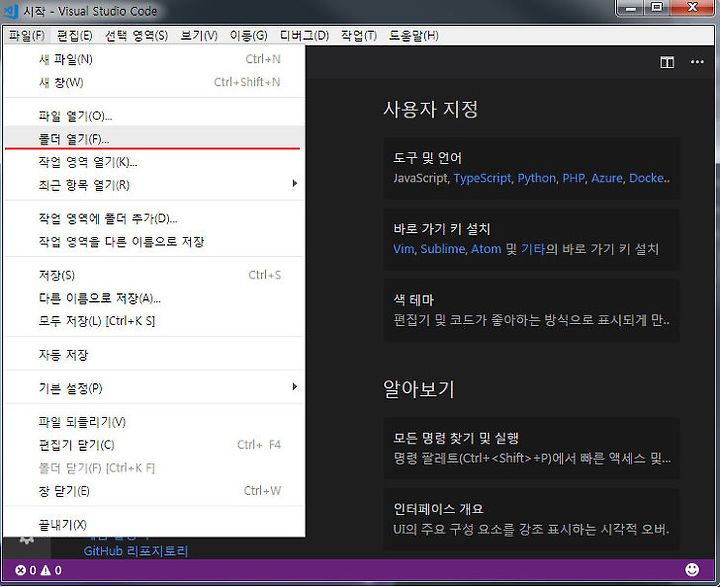Screen dimensions: 720x587
Task: Choose 파일 열기(O)... from the menu
Action: pyautogui.click(x=154, y=116)
